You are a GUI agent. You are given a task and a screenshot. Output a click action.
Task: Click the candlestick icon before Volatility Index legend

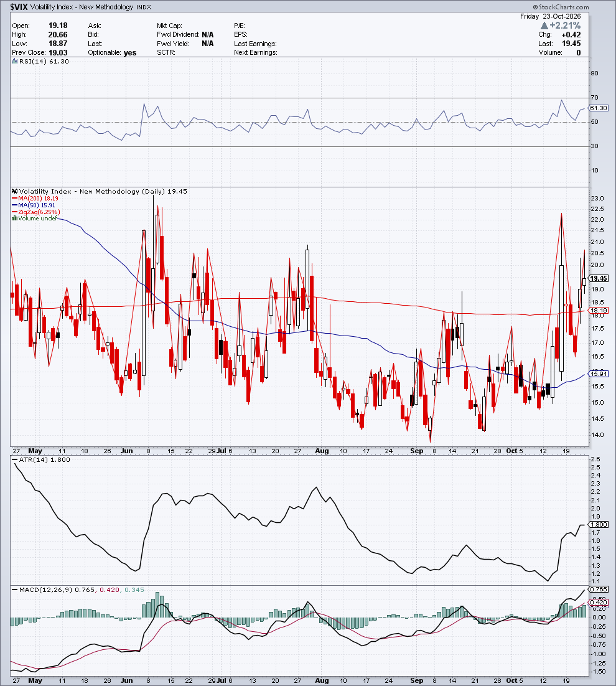14,191
